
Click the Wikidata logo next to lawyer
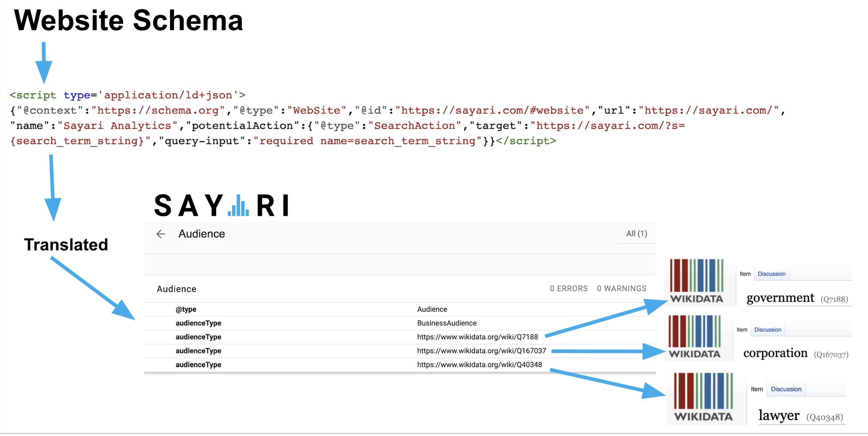703,397
